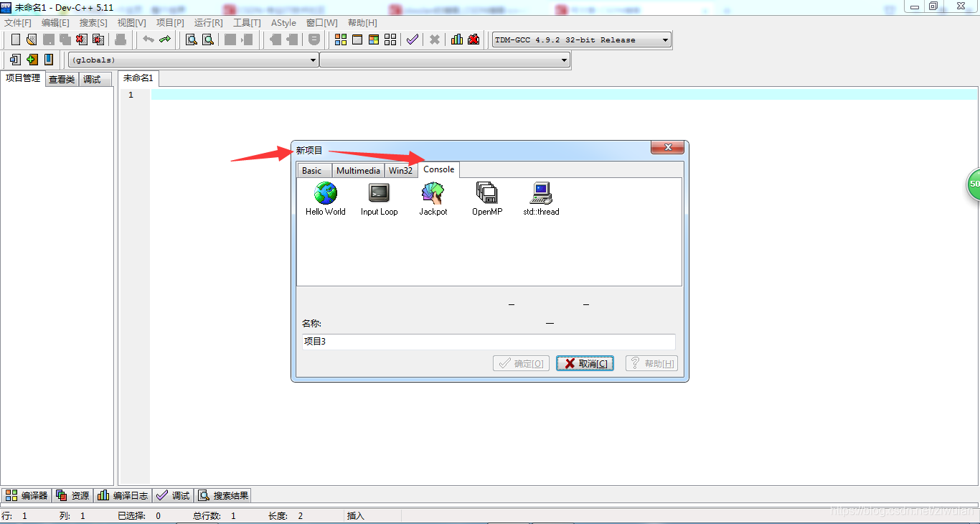
Task: Open the 搜索结果 bottom panel tab
Action: pyautogui.click(x=223, y=495)
